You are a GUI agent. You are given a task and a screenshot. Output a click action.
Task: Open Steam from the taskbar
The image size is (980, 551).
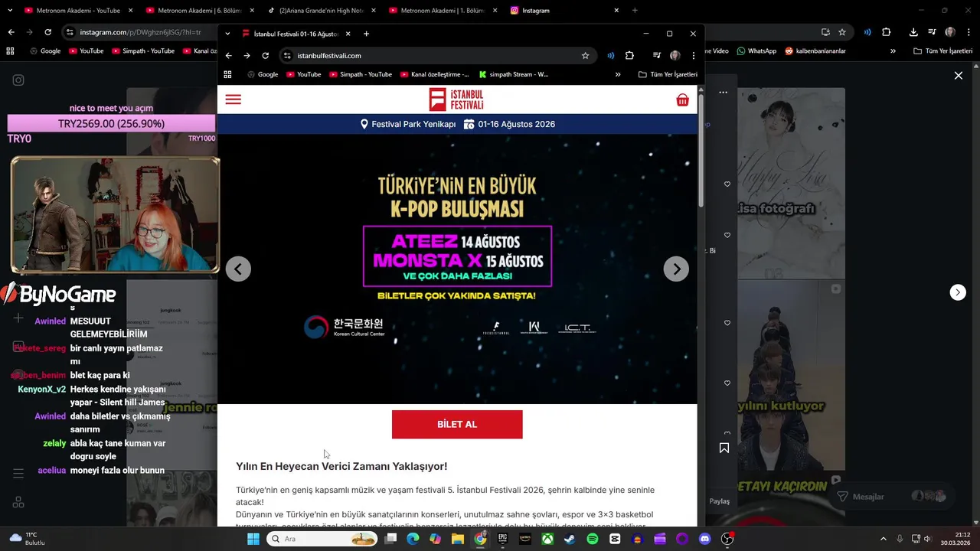pyautogui.click(x=570, y=539)
